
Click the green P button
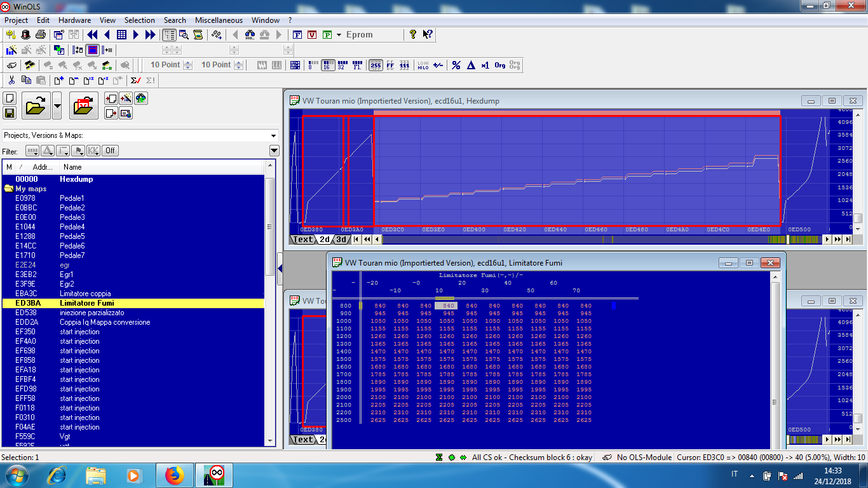(327, 35)
